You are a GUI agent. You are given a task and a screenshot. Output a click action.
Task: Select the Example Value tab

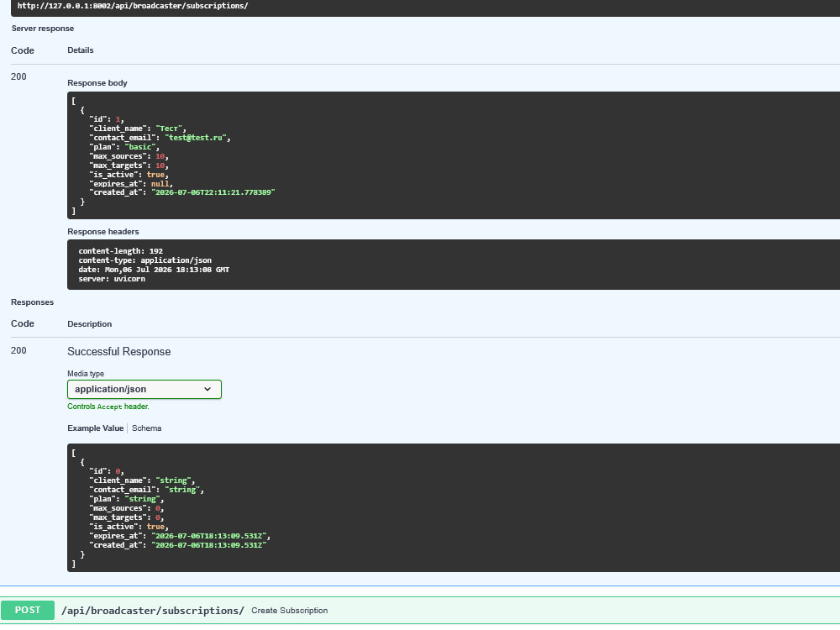[x=96, y=428]
